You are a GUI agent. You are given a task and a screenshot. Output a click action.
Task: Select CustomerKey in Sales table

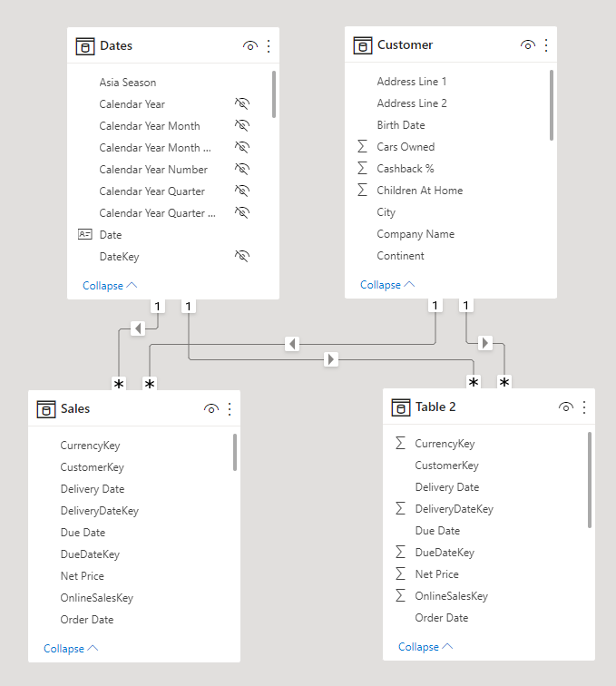(x=93, y=467)
